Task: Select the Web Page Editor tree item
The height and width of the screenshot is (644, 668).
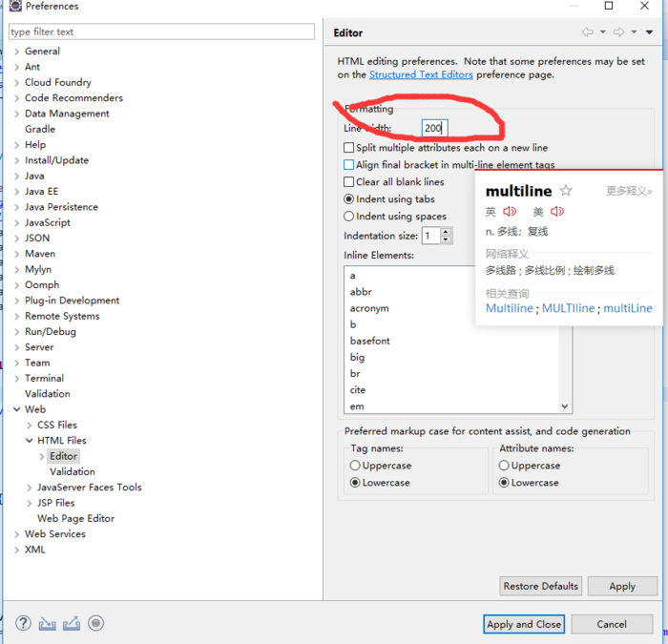Action: click(x=75, y=518)
